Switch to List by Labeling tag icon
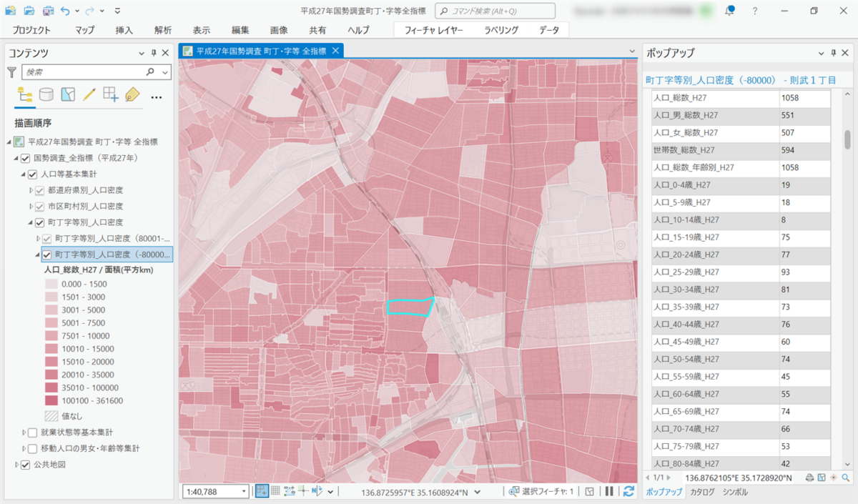 click(132, 95)
